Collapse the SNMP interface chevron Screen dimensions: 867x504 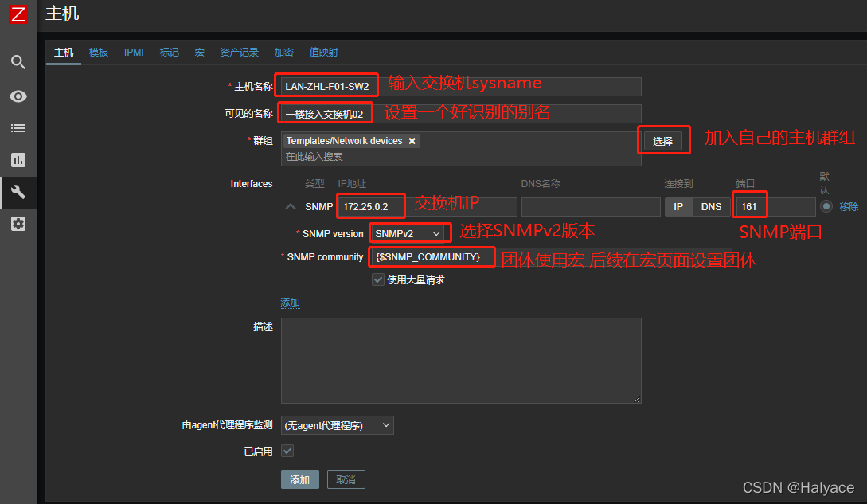click(291, 206)
